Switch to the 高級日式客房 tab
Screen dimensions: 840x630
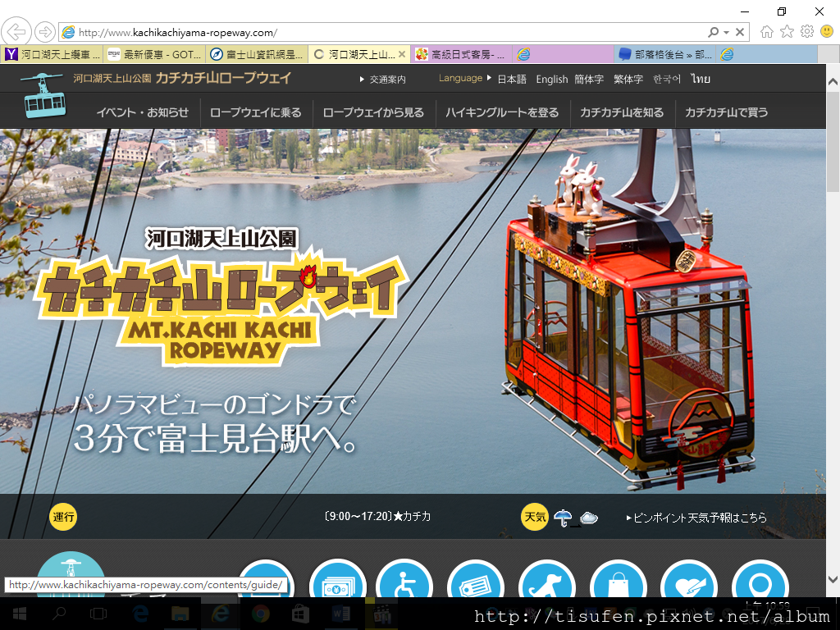point(461,54)
